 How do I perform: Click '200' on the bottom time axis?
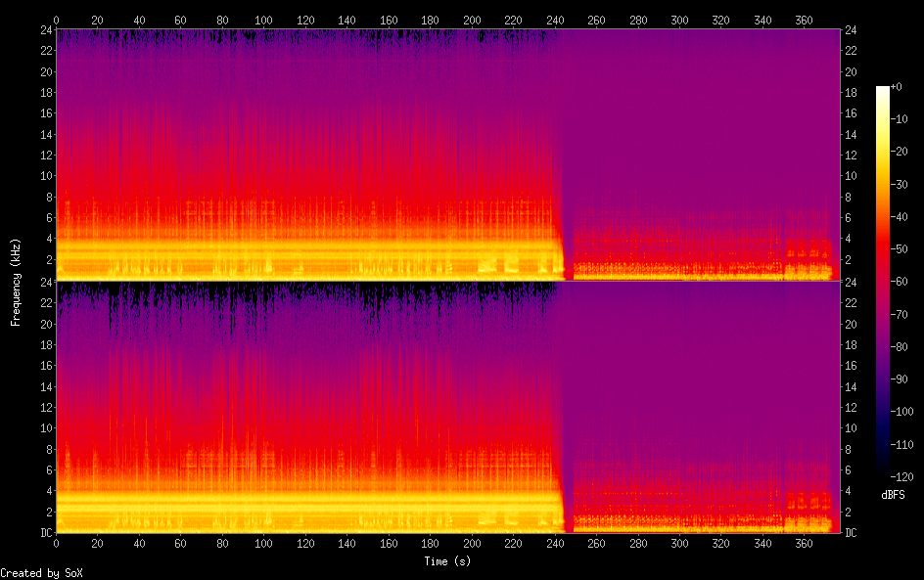coord(472,544)
